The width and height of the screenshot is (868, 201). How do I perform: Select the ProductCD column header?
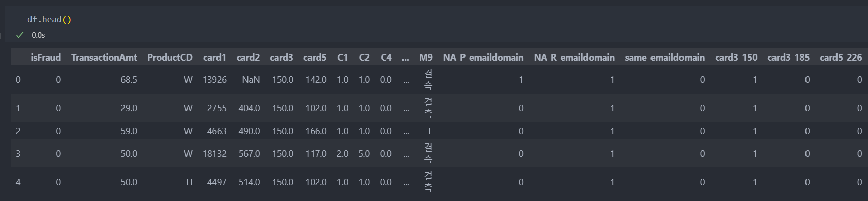(x=170, y=58)
